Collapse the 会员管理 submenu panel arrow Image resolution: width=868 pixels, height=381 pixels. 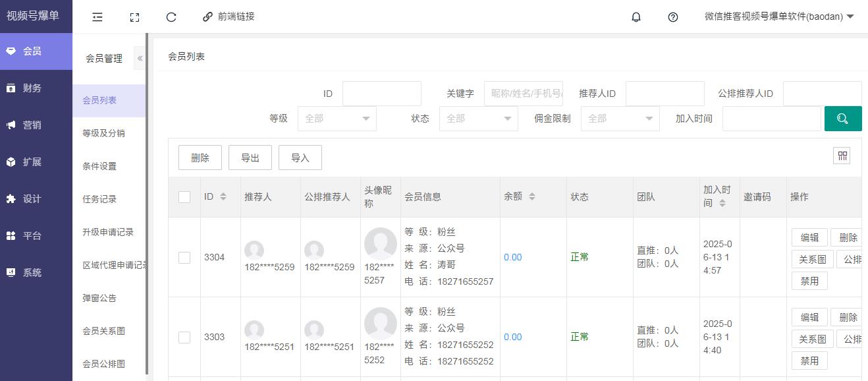tap(140, 58)
